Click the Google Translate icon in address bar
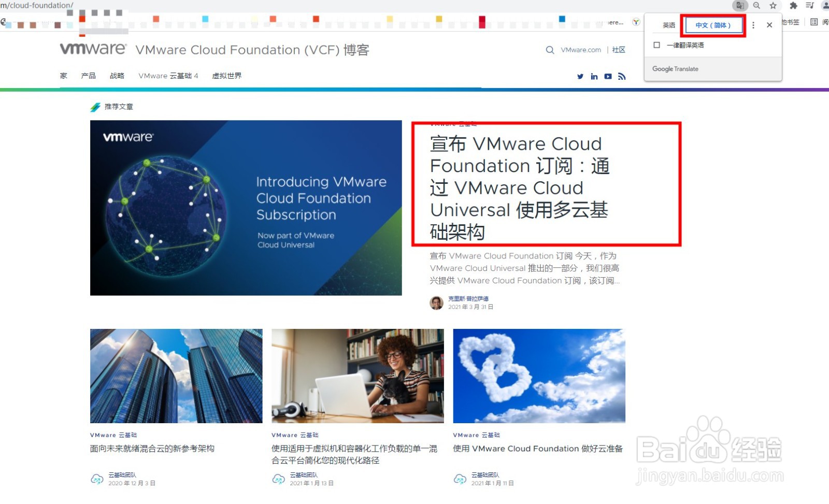 (x=740, y=6)
